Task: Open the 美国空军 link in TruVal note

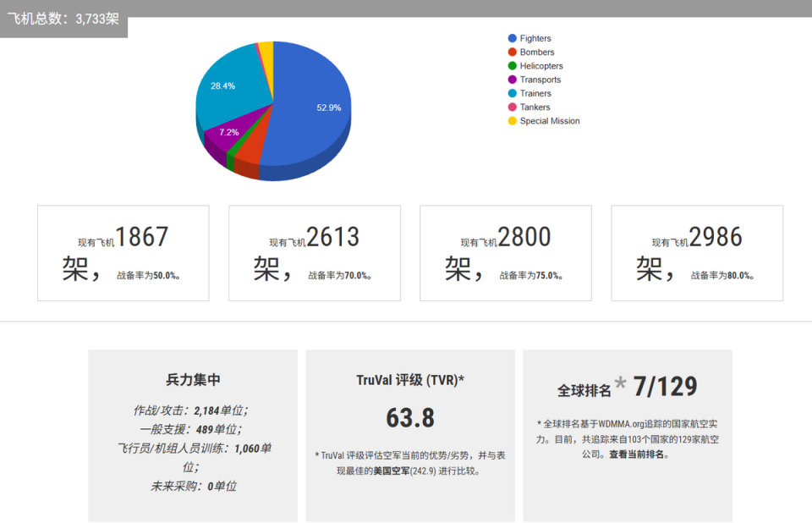Action: (391, 471)
